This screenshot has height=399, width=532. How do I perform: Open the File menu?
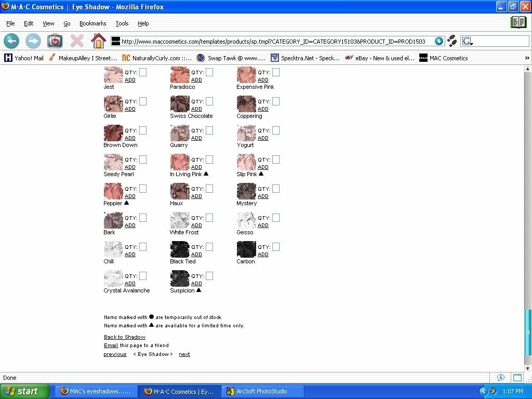(10, 23)
